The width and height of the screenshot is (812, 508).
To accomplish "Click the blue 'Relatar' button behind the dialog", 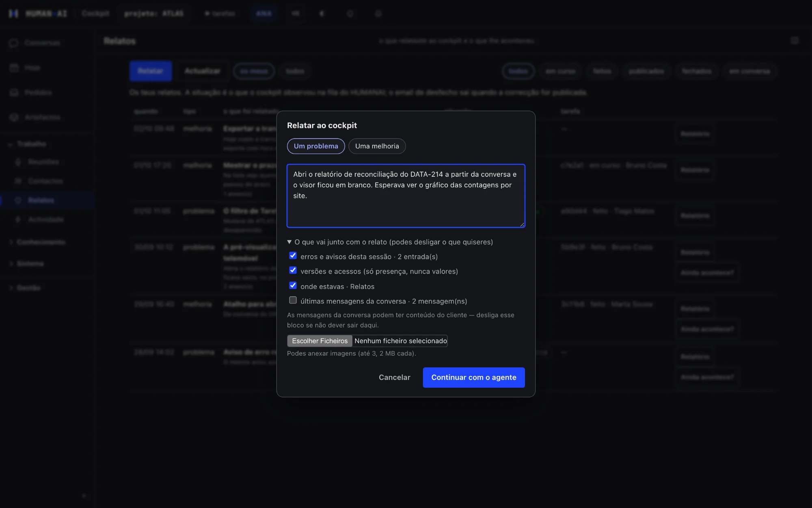I will pyautogui.click(x=150, y=71).
